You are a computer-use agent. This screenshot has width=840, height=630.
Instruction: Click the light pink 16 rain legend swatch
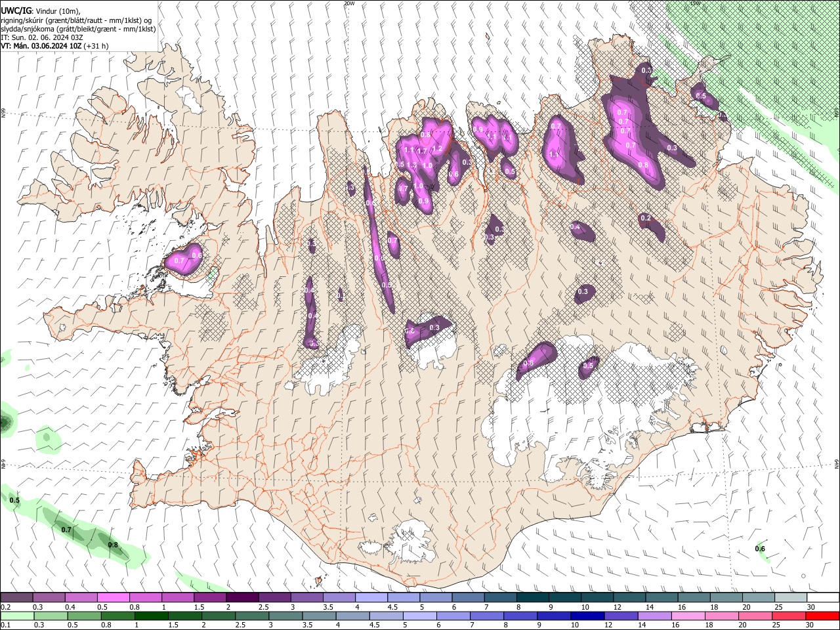tap(688, 616)
